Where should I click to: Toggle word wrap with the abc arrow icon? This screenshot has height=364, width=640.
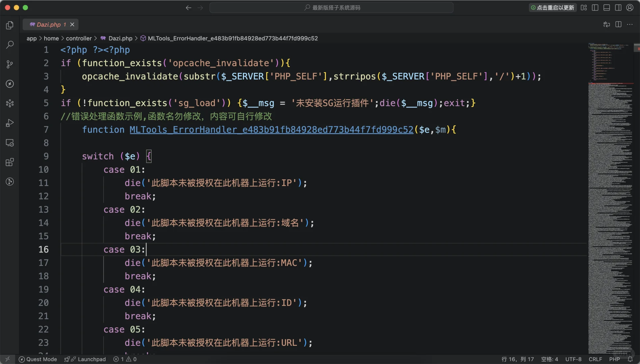[607, 24]
